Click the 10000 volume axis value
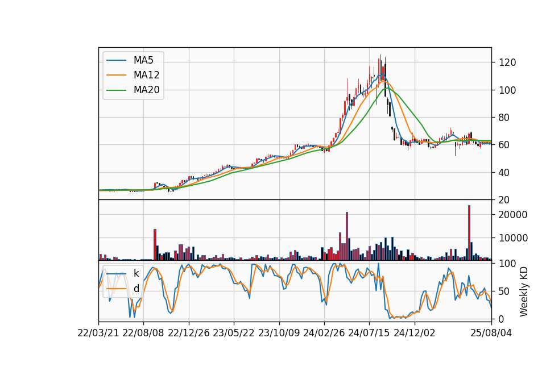 [513, 238]
